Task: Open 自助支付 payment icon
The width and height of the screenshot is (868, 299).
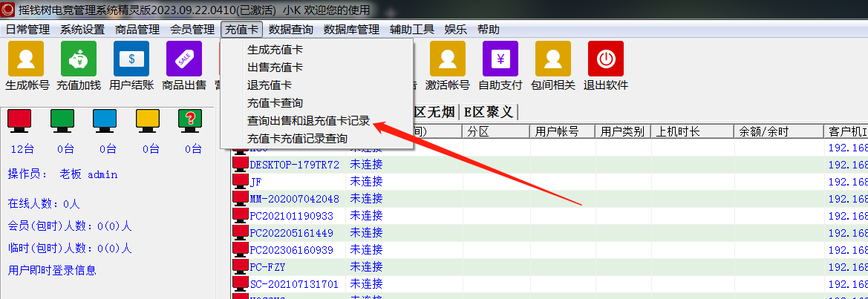Action: (x=500, y=59)
